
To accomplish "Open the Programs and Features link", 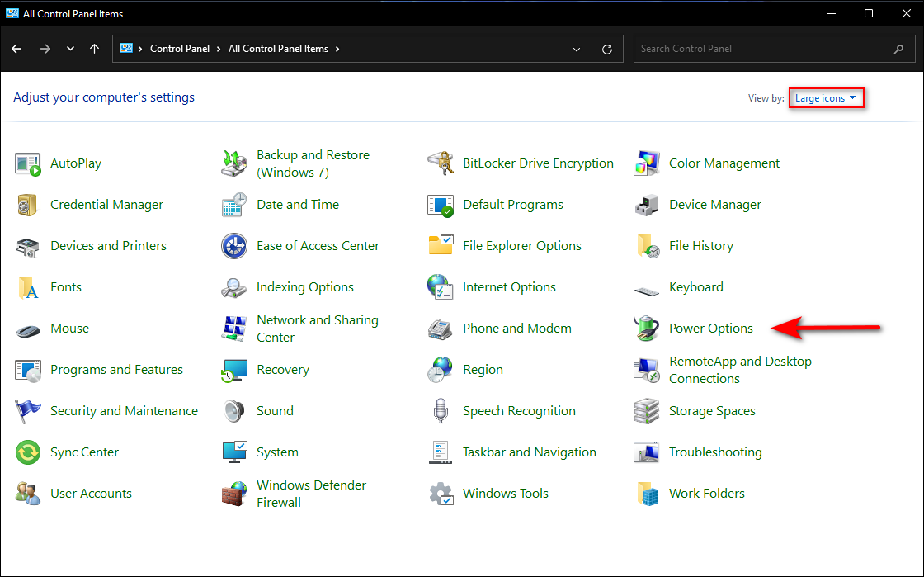I will 116,370.
